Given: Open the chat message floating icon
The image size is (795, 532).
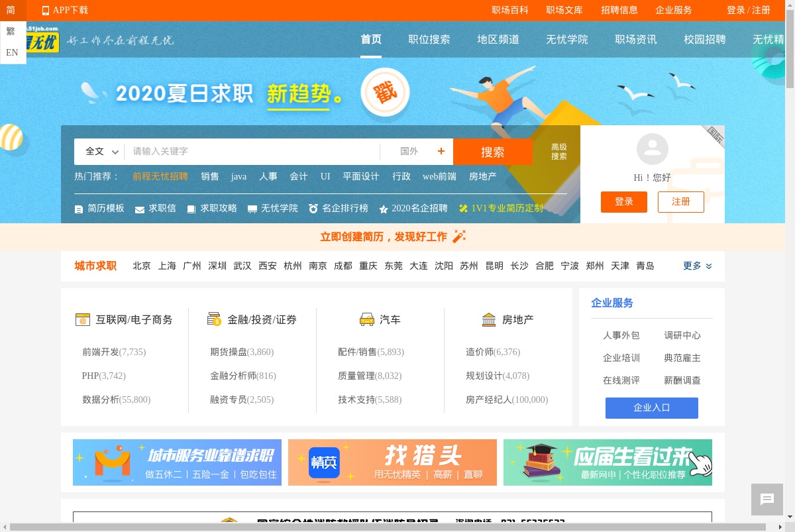Looking at the screenshot, I should point(767,500).
